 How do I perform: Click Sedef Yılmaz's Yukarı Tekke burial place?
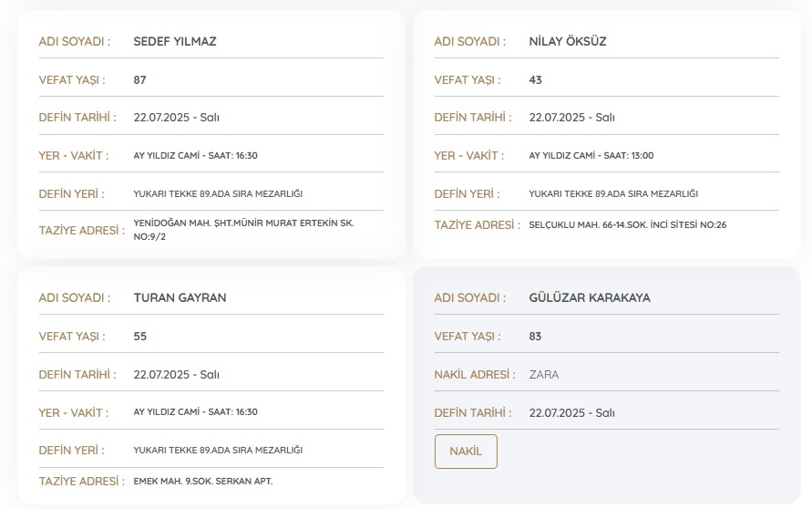(x=217, y=193)
